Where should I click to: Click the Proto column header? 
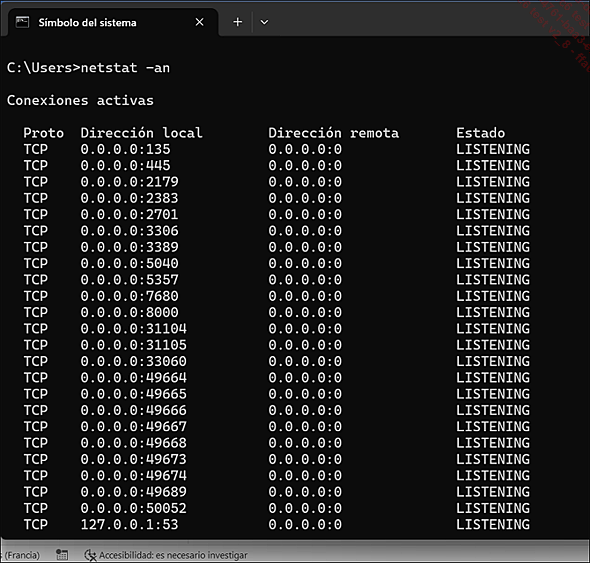coord(44,133)
